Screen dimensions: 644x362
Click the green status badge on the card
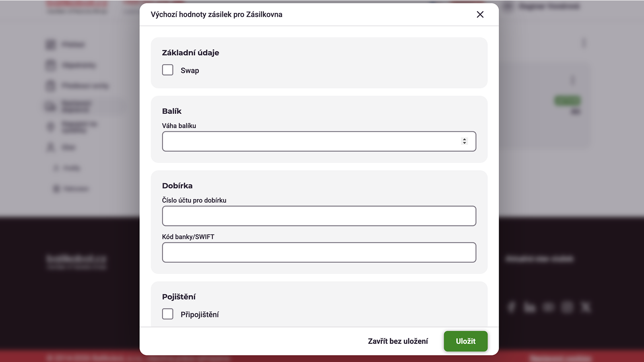[x=568, y=101]
